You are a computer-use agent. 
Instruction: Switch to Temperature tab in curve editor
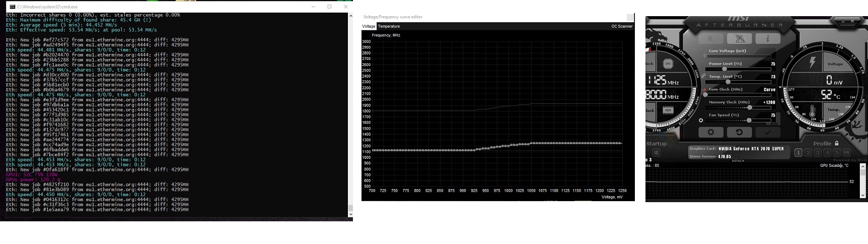click(x=389, y=26)
